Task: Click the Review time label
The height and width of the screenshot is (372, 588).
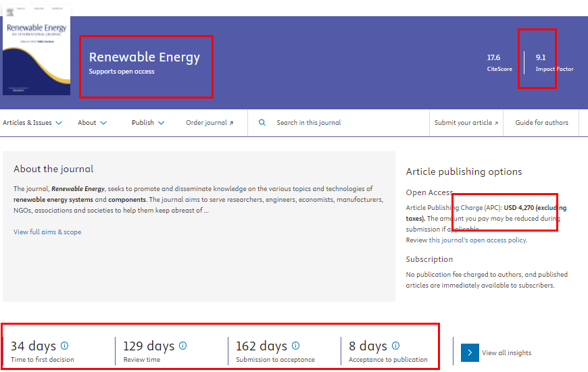Action: tap(142, 360)
